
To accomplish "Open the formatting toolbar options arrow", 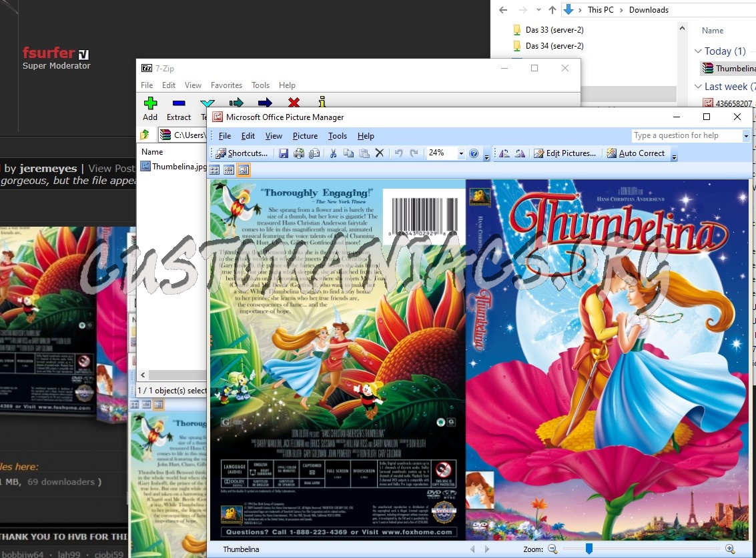I will [674, 156].
